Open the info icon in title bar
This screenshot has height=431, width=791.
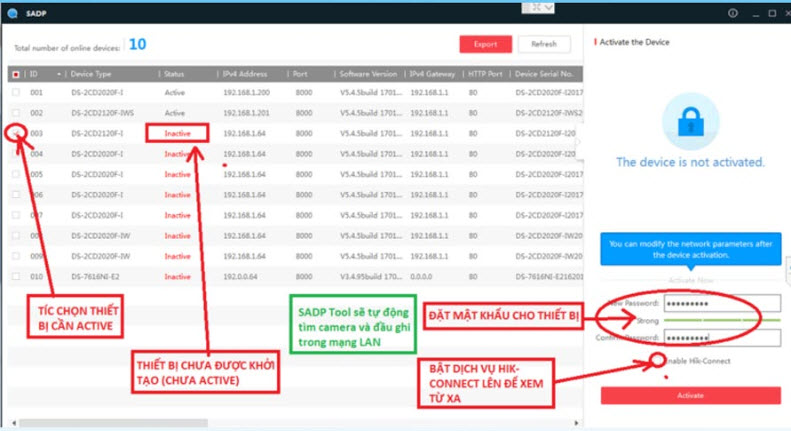click(x=733, y=14)
